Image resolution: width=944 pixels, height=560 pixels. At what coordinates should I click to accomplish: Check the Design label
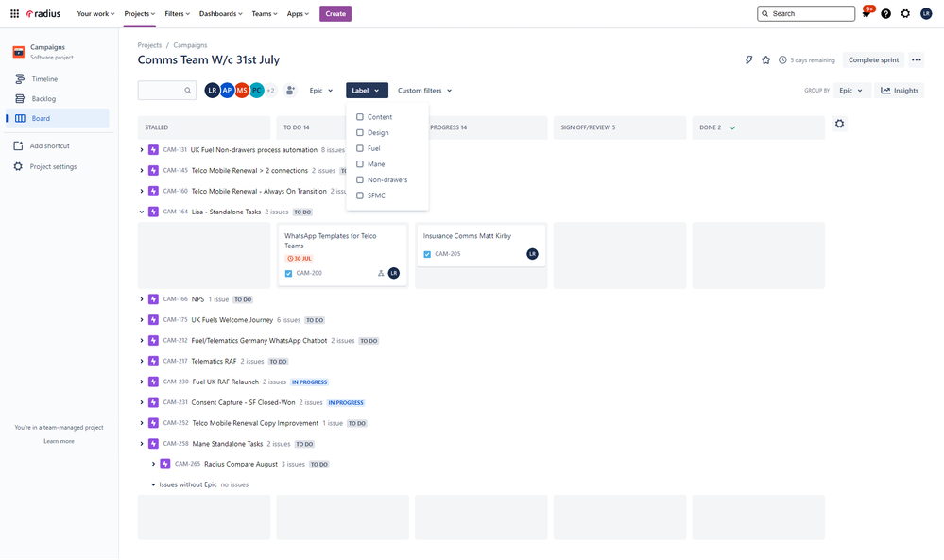359,132
